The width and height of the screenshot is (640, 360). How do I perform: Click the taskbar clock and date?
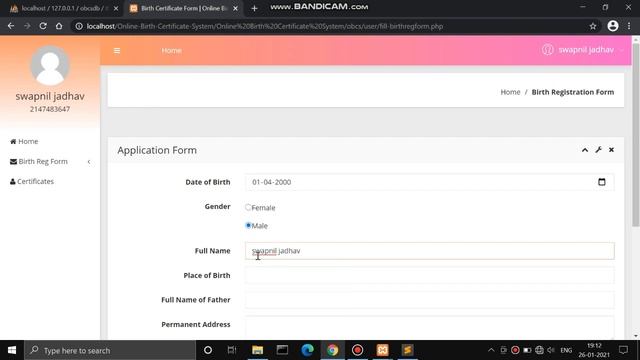594,350
